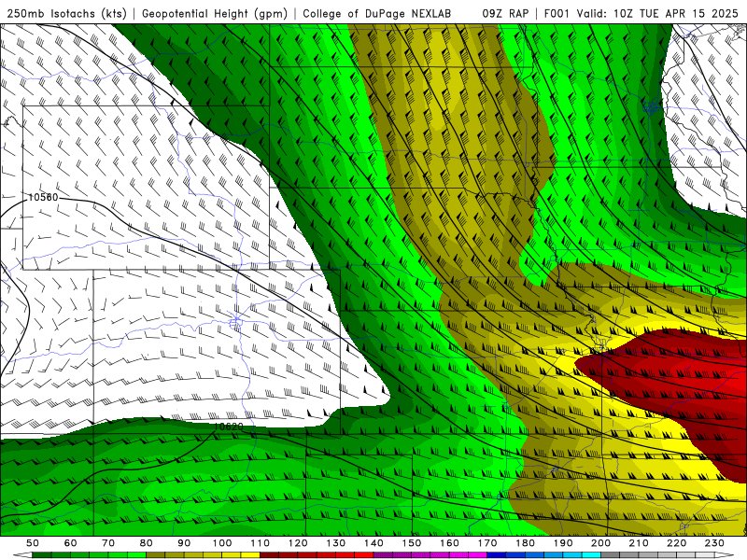Image resolution: width=747 pixels, height=560 pixels.
Task: Click the 10620 height contour label
Action: point(228,427)
